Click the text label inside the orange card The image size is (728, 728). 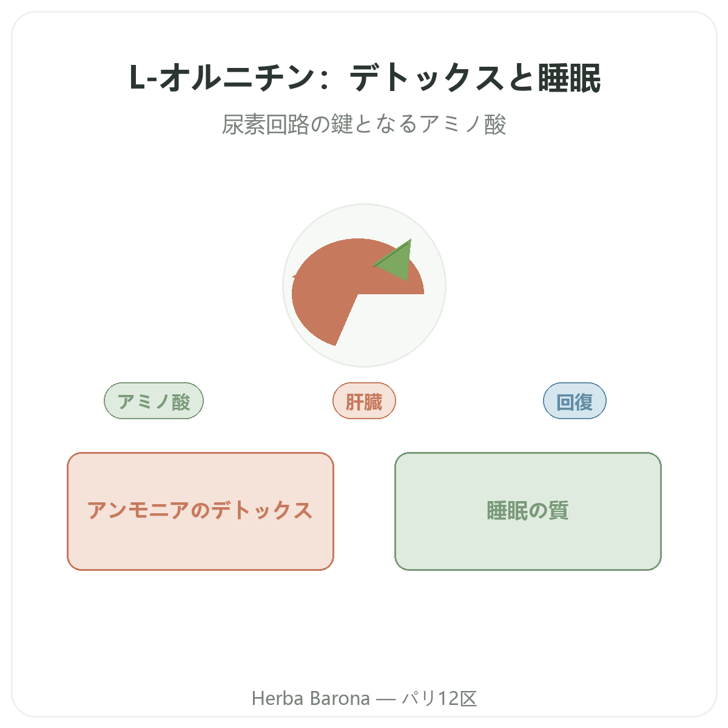tap(200, 511)
